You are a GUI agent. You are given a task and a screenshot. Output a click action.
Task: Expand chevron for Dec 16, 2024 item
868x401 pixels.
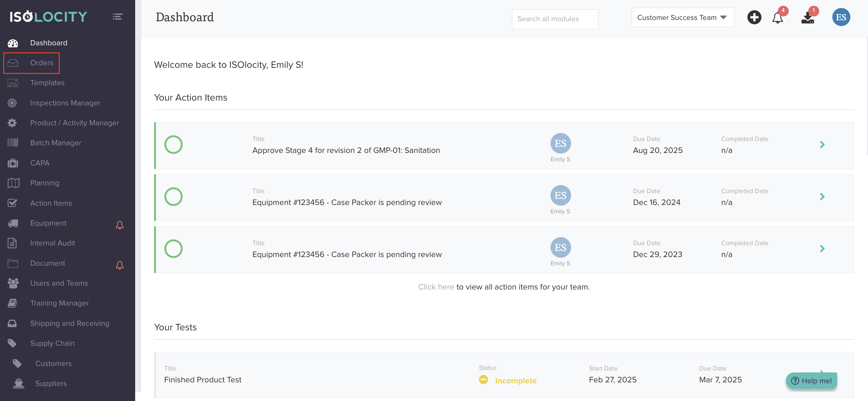pyautogui.click(x=822, y=197)
